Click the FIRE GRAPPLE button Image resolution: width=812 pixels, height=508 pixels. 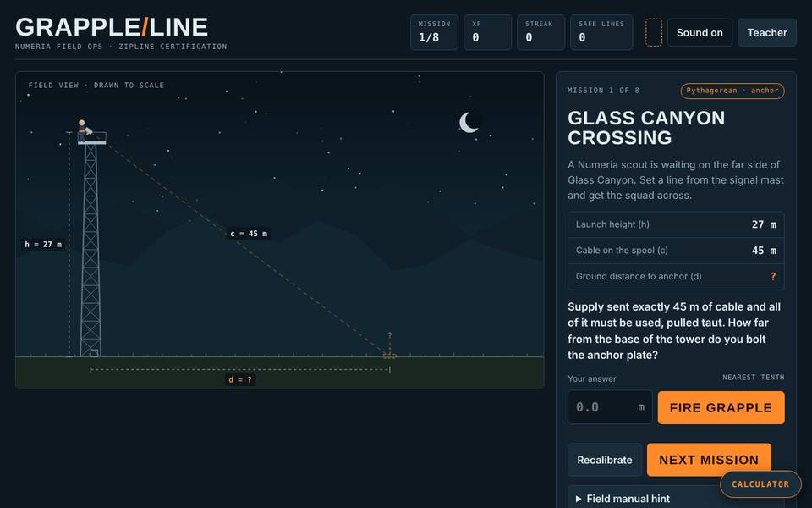[x=721, y=407]
